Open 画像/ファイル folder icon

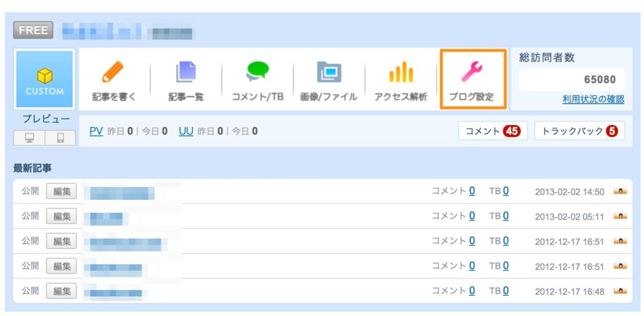[x=329, y=72]
